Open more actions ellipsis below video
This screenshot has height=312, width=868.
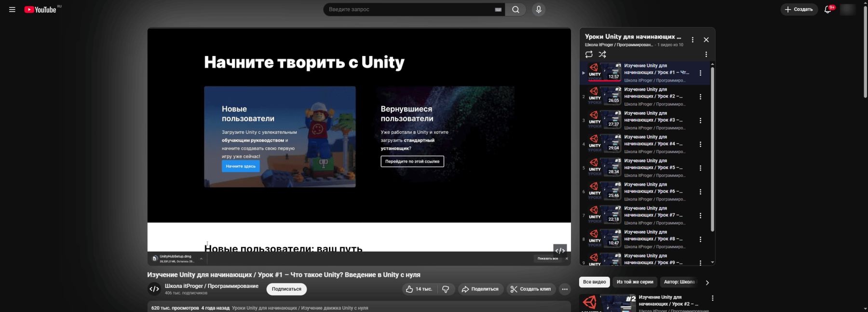[x=565, y=289]
